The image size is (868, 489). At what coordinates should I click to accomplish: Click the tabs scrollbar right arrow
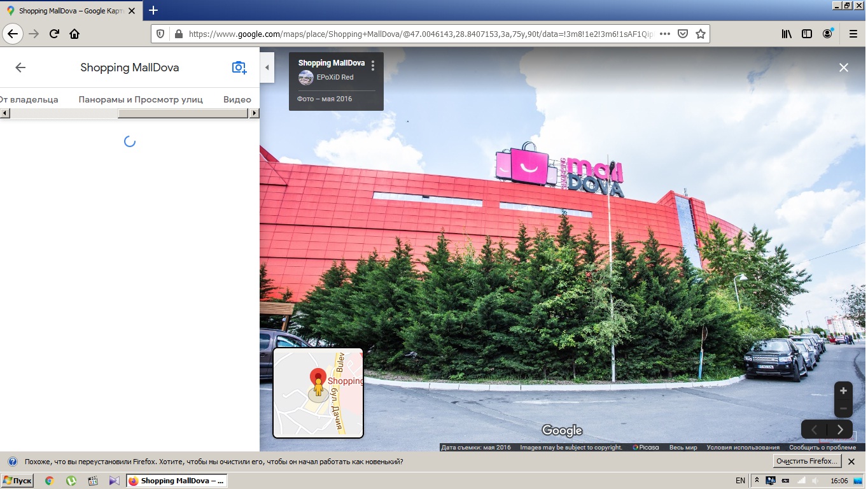point(255,113)
